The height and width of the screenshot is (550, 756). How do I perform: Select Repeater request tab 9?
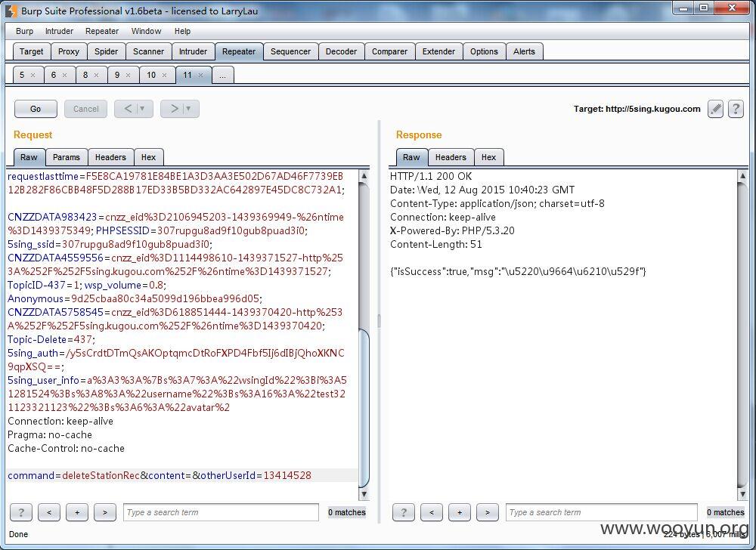(x=117, y=75)
